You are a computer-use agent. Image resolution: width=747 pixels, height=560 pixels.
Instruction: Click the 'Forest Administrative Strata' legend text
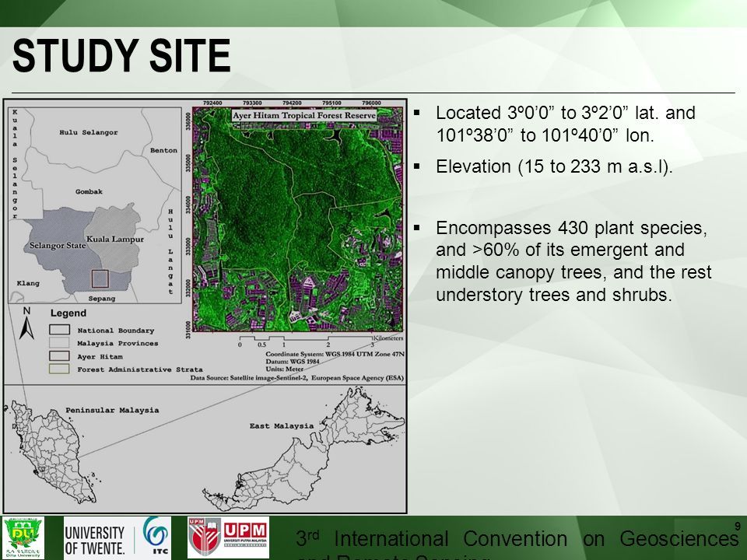(140, 369)
